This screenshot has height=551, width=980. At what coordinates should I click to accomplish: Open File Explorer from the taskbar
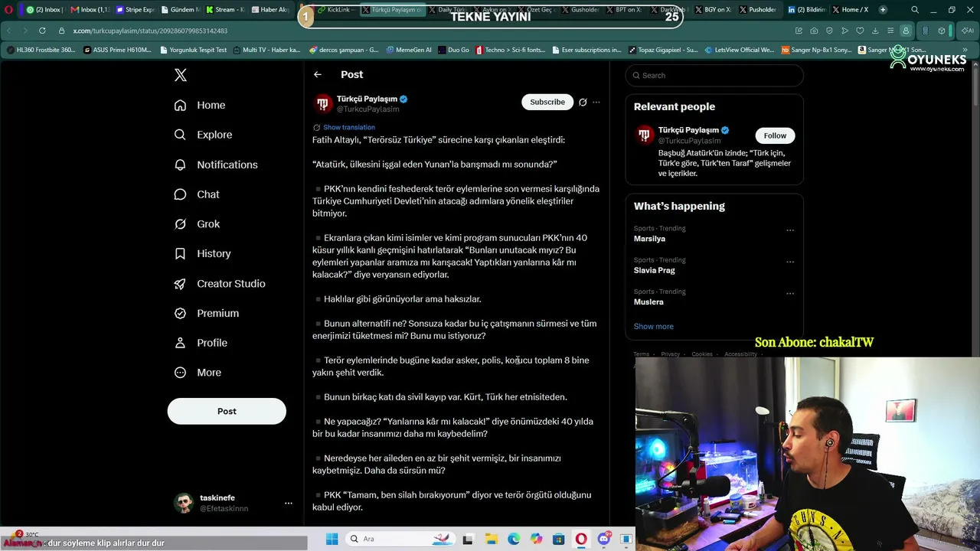tap(491, 539)
